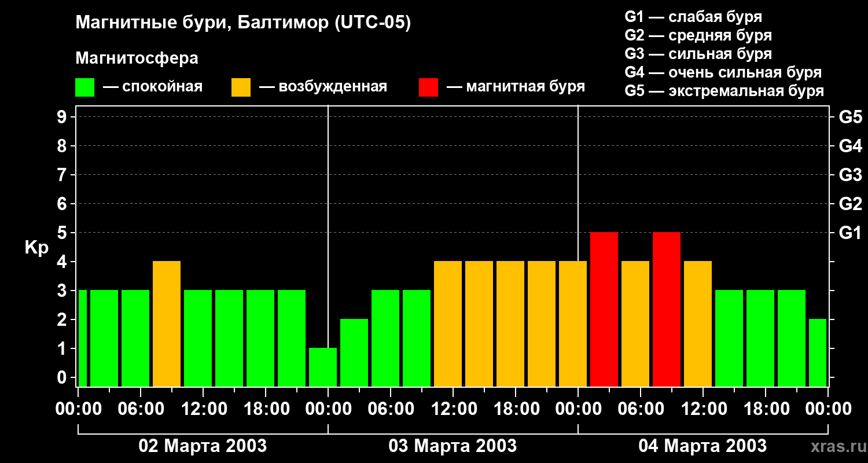This screenshot has height=463, width=868.
Task: Click the first red Kp 5 bar on 04 March
Action: 604,309
